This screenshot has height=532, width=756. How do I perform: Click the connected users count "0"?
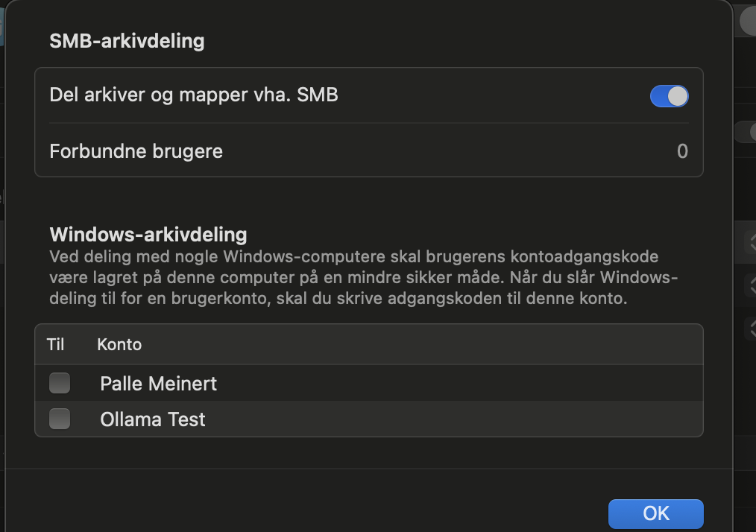pyautogui.click(x=682, y=151)
